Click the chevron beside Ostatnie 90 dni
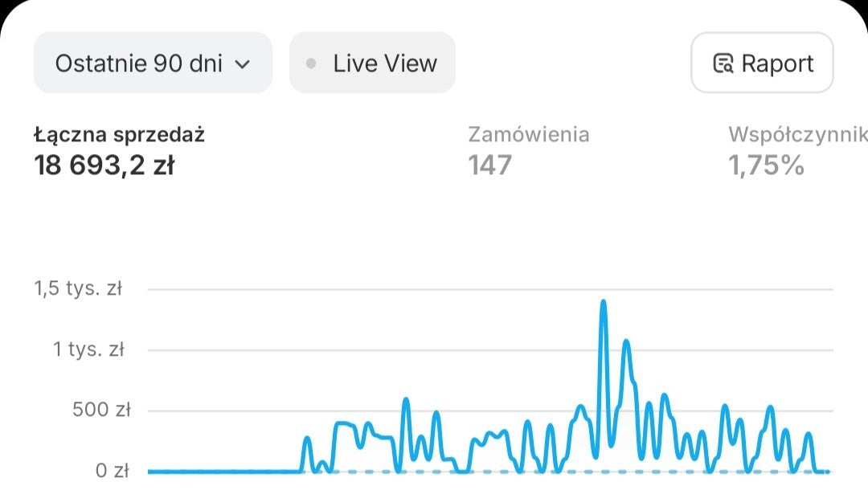The height and width of the screenshot is (490, 868). click(242, 64)
